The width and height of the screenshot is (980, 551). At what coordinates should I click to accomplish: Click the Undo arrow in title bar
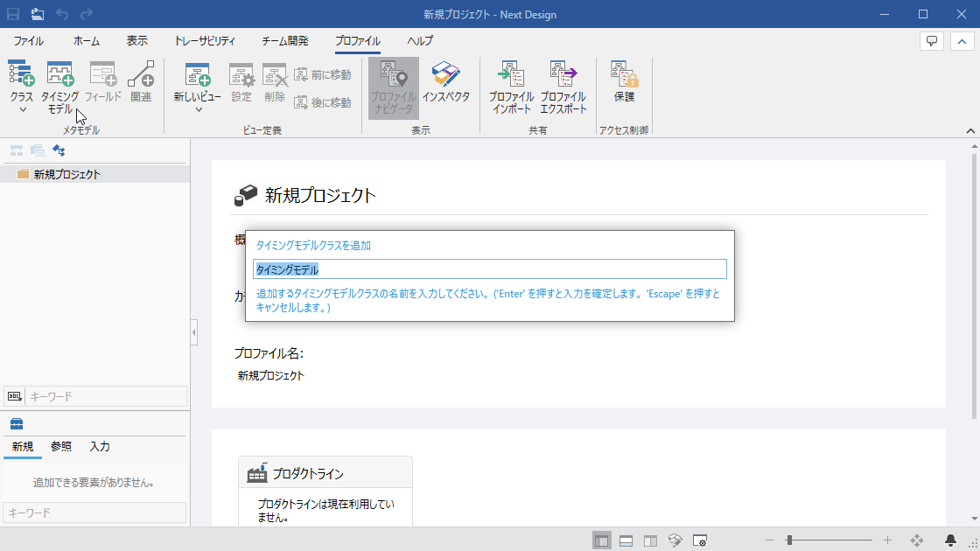(62, 14)
